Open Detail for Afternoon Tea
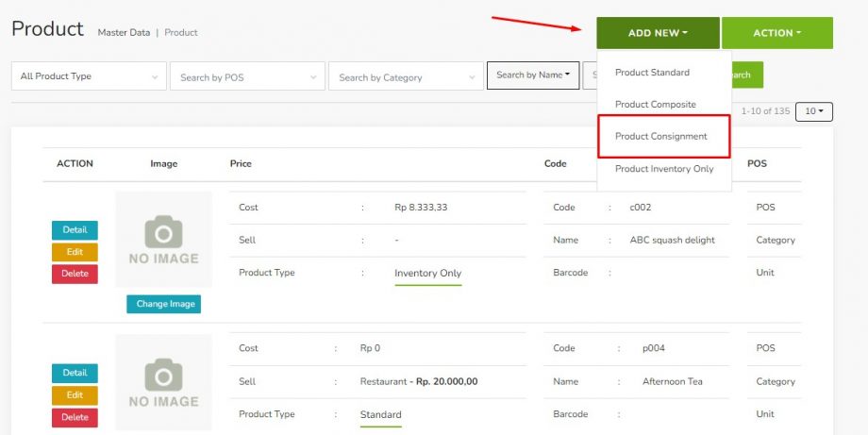 pyautogui.click(x=75, y=373)
